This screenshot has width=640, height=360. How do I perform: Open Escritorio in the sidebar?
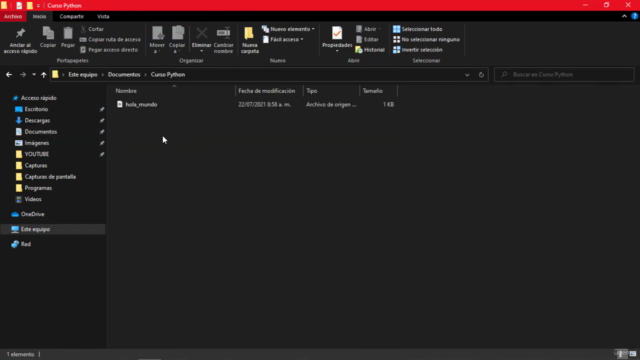tap(36, 109)
